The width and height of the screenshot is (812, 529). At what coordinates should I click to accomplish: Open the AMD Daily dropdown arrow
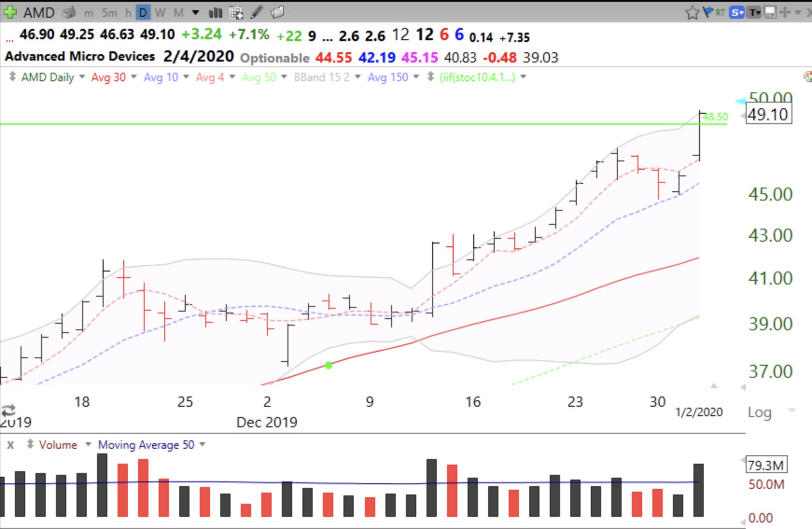pos(82,77)
